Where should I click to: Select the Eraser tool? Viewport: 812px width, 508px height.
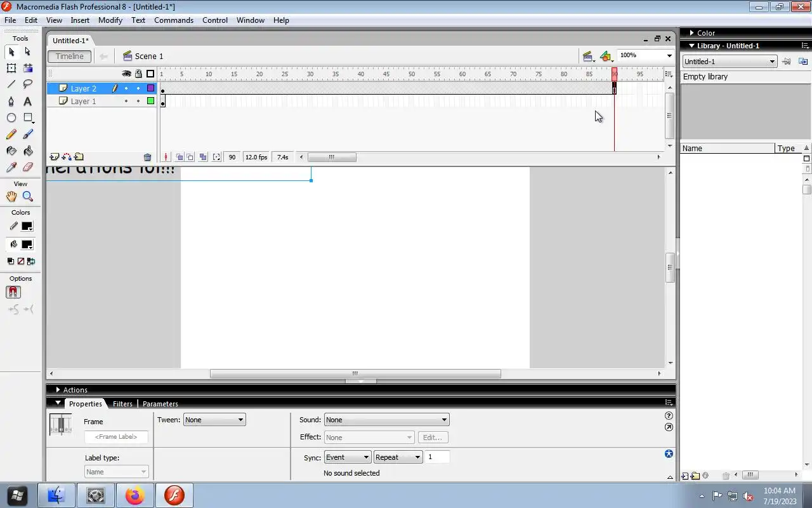(28, 168)
